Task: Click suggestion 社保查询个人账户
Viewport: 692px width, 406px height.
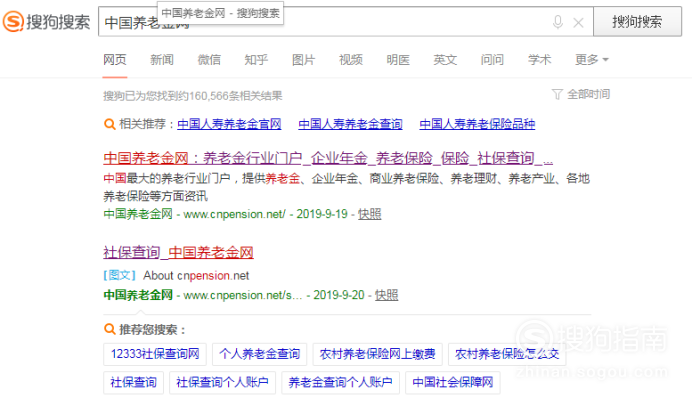Action: [222, 382]
